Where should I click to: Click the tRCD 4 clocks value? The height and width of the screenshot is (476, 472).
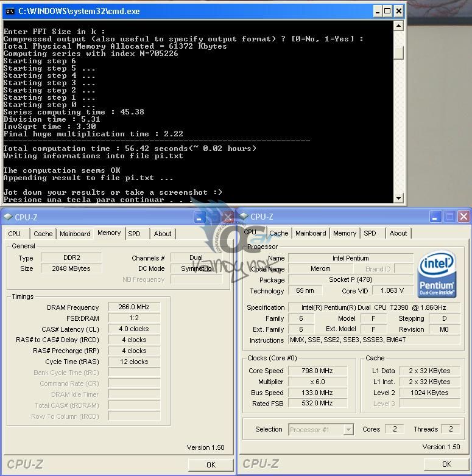coord(134,340)
